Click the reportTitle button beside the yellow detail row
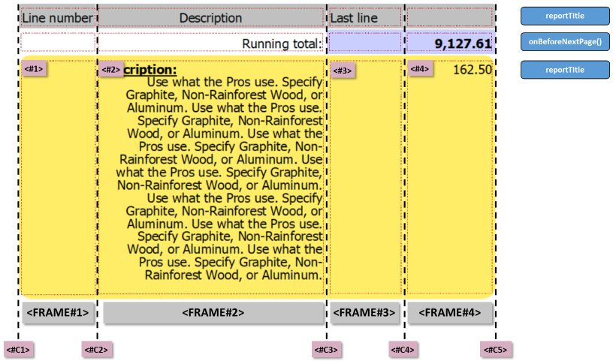This screenshot has height=364, width=613. 565,70
